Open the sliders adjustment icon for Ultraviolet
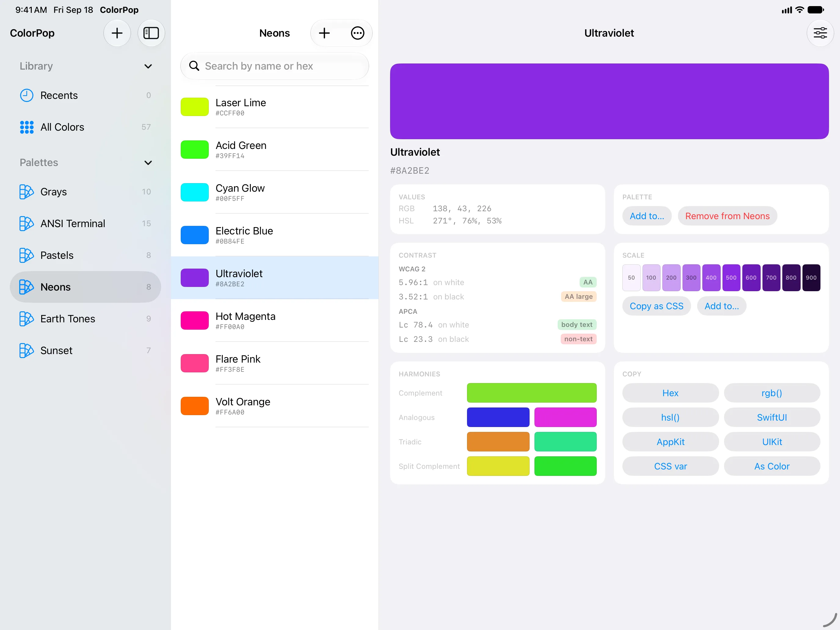This screenshot has height=630, width=840. pos(820,33)
